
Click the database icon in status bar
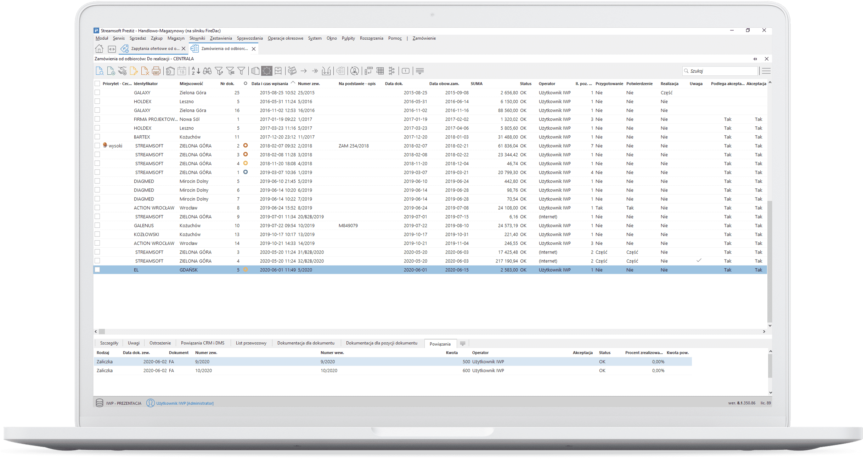coord(100,403)
